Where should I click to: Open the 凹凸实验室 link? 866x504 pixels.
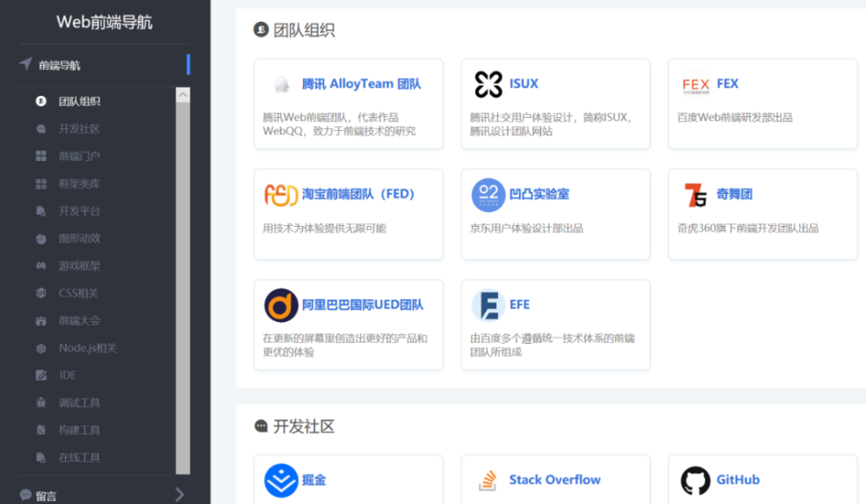[539, 194]
